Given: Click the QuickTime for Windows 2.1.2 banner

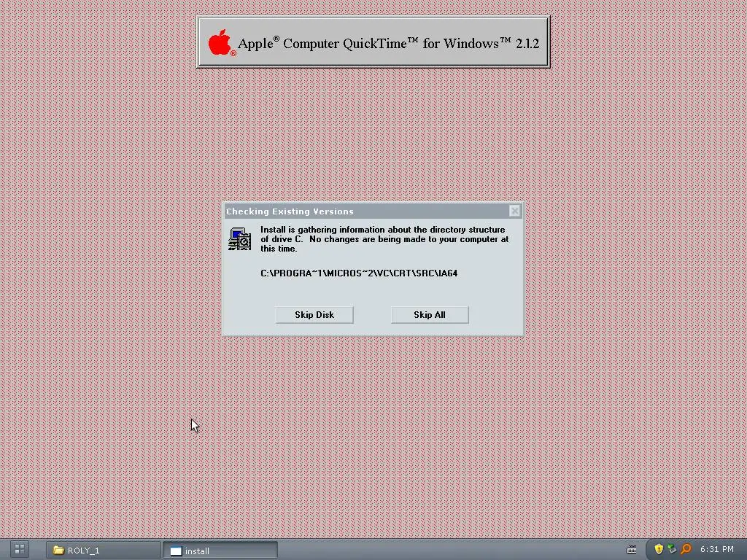Looking at the screenshot, I should pos(373,42).
